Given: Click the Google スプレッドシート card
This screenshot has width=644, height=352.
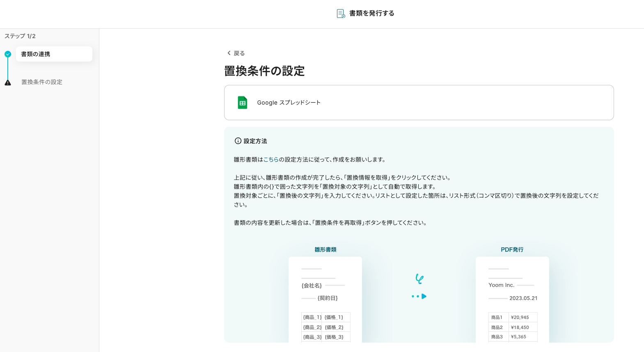Looking at the screenshot, I should [419, 103].
